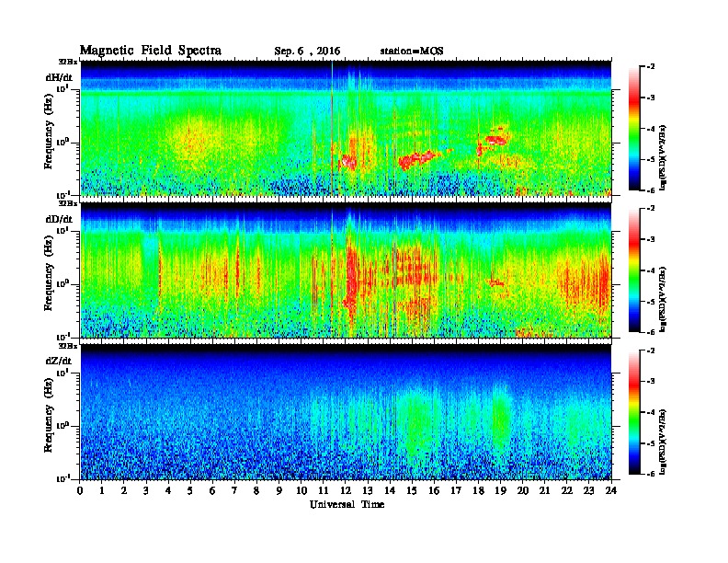Click the "-4" tick on dD/dt color bar
The image size is (728, 563).
tap(651, 270)
